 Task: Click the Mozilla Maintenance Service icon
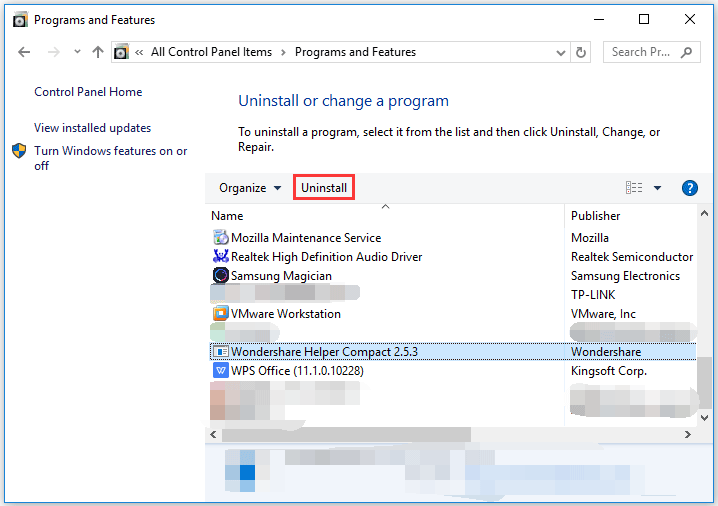(x=221, y=238)
